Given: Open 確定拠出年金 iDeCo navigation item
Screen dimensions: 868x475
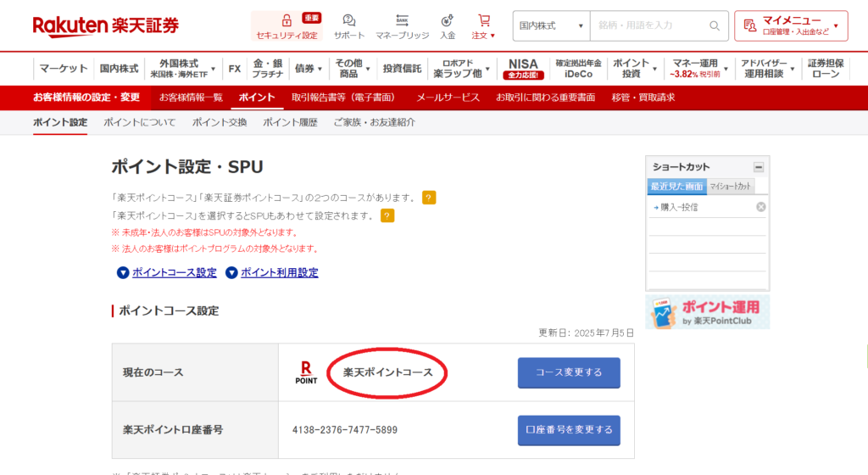Looking at the screenshot, I should coord(578,69).
